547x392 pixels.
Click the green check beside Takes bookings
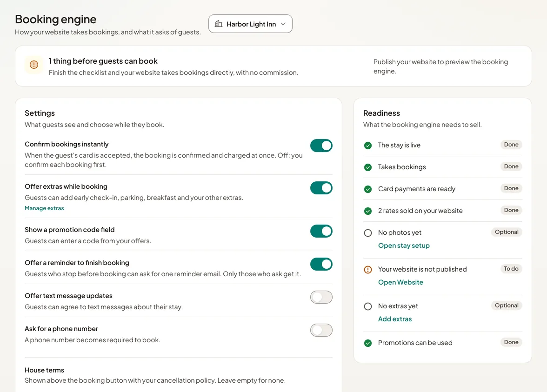pos(367,167)
